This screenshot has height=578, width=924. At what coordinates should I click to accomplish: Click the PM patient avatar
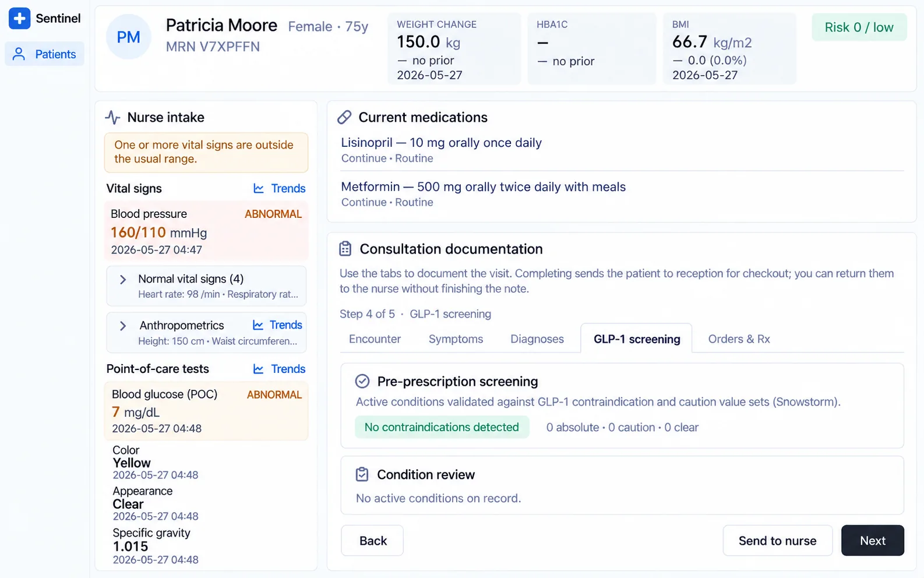[129, 37]
